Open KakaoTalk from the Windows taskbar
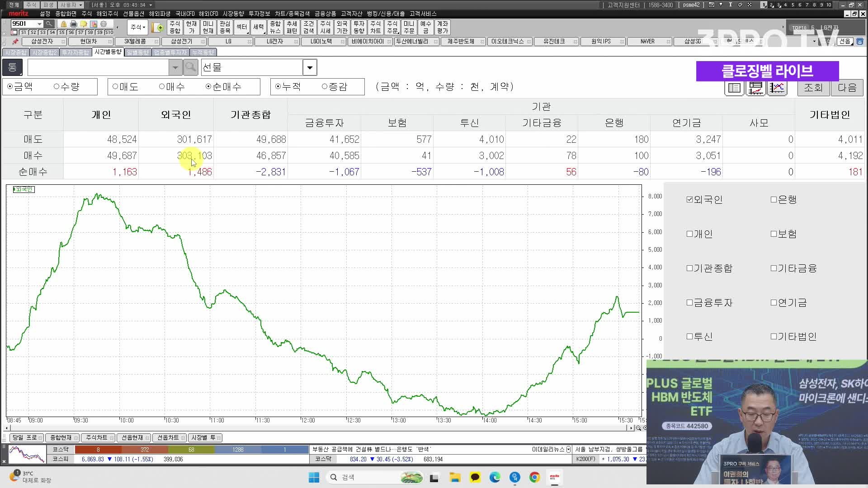The image size is (868, 488). coord(475,477)
